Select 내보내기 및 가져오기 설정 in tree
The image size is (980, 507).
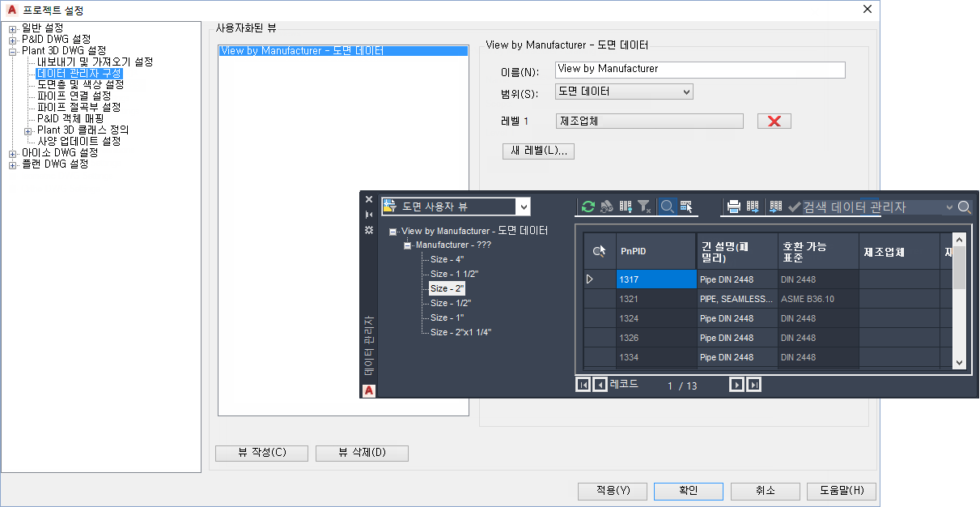pos(95,62)
